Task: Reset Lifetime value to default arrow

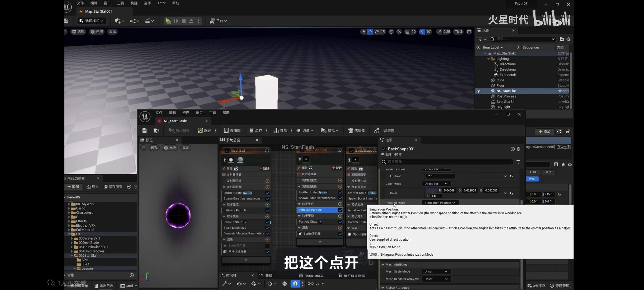Action: coord(511,176)
